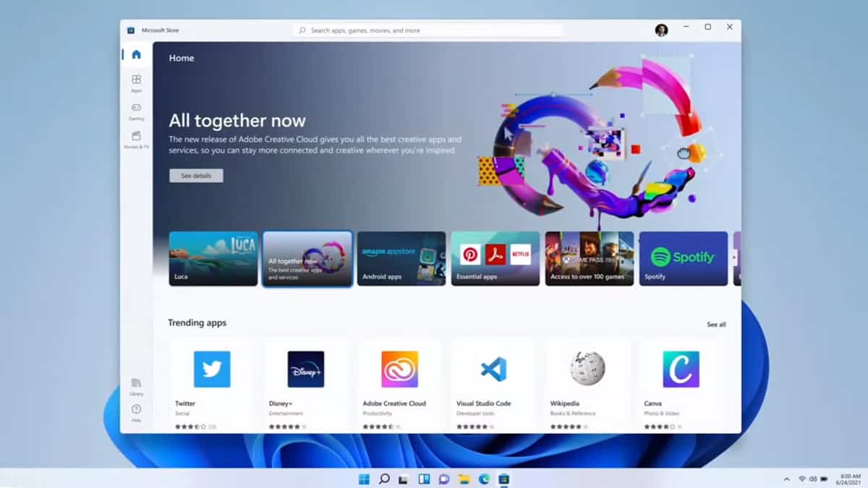Image resolution: width=868 pixels, height=488 pixels.
Task: Open the Canva app tile
Action: click(x=681, y=385)
